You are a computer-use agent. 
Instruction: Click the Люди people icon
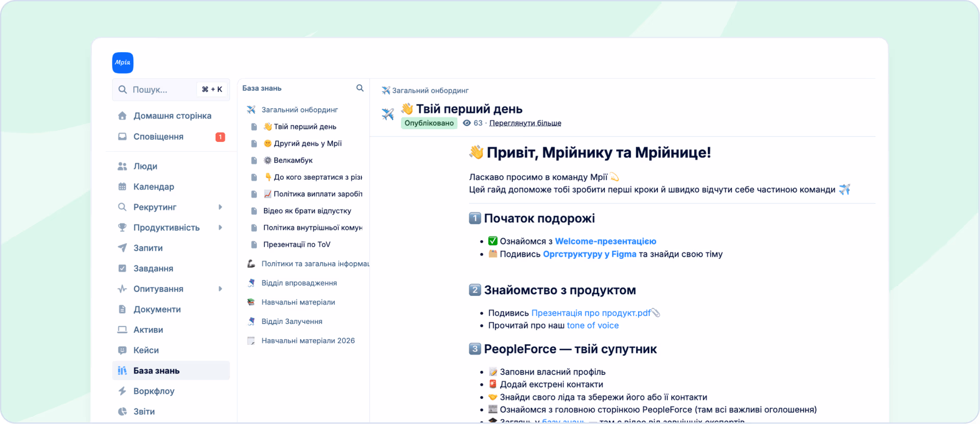pyautogui.click(x=122, y=166)
